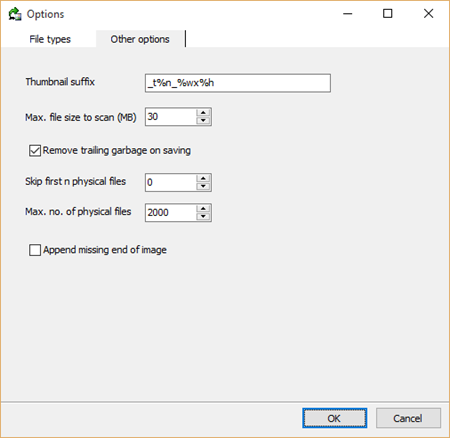Increase Max. no. of physical files

click(203, 209)
